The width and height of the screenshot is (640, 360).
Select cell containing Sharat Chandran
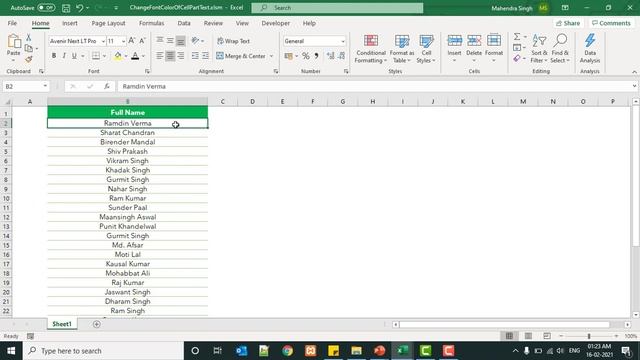[127, 133]
